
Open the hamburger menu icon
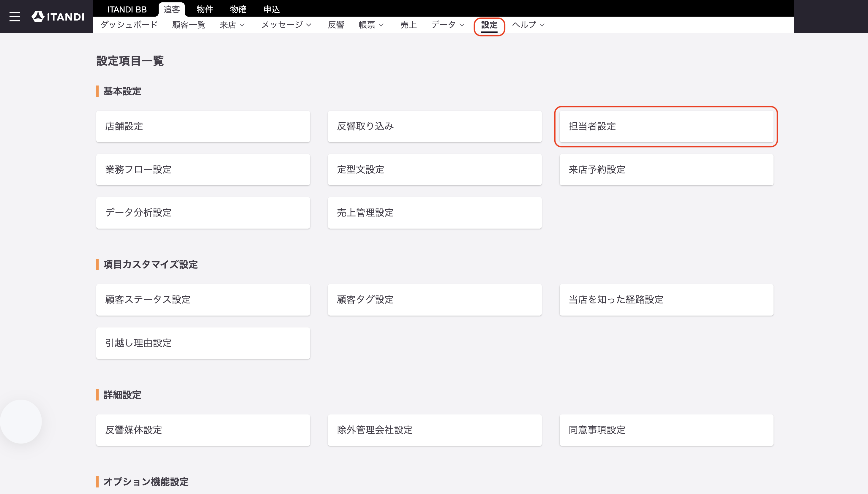click(15, 17)
